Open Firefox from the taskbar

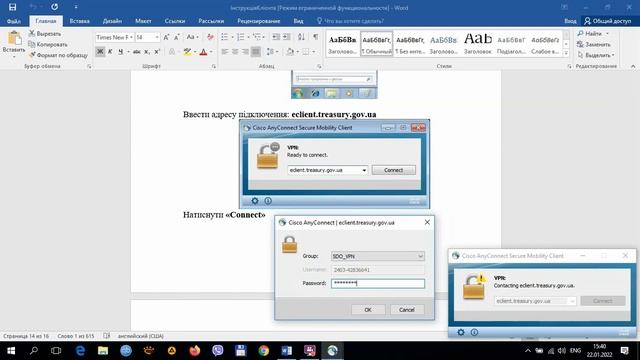(x=195, y=351)
